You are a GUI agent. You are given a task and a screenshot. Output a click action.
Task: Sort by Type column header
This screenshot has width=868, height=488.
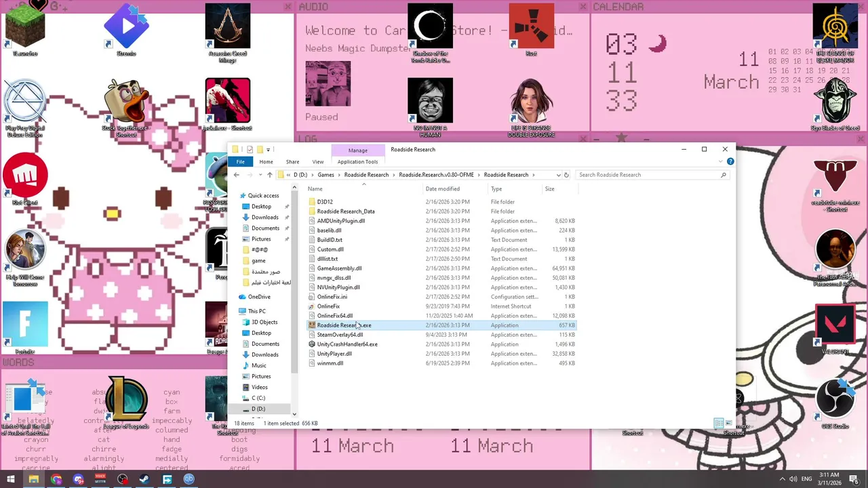click(x=514, y=189)
